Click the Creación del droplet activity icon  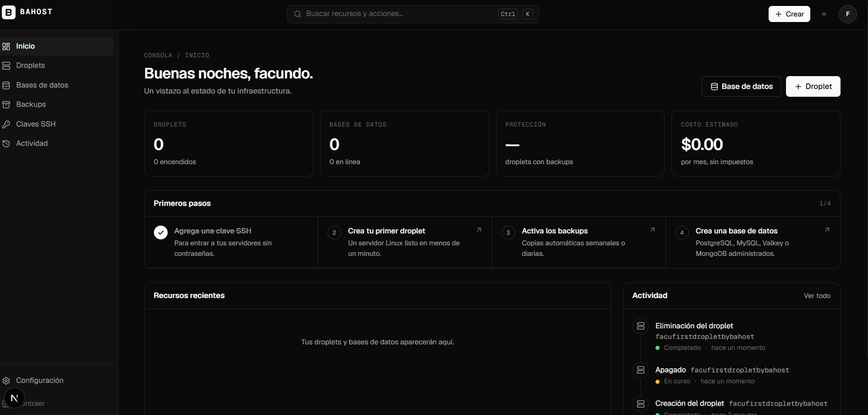coord(640,404)
